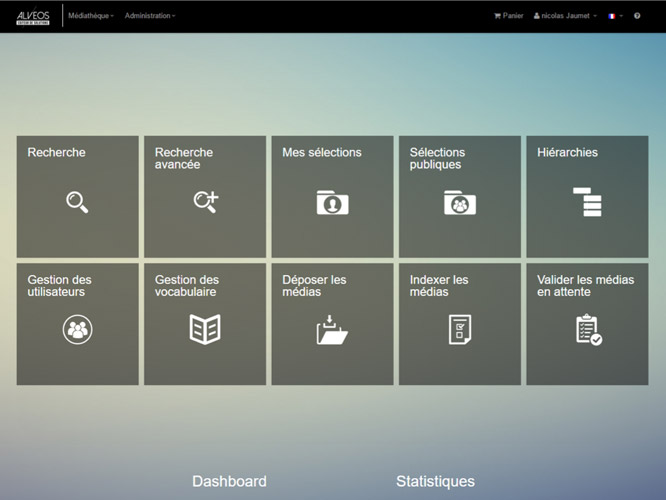
Task: Click Gestion des utilisateurs people icon
Action: click(77, 329)
